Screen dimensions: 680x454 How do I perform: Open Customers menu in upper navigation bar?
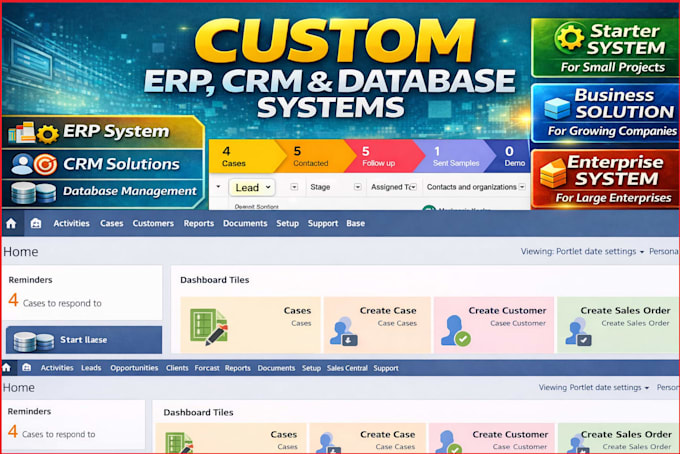[153, 223]
